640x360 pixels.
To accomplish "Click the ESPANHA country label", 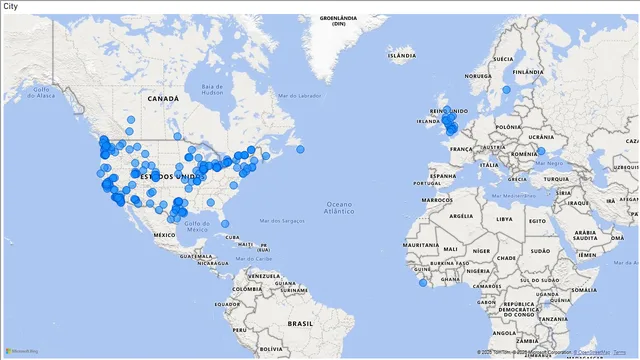I will pyautogui.click(x=443, y=176).
